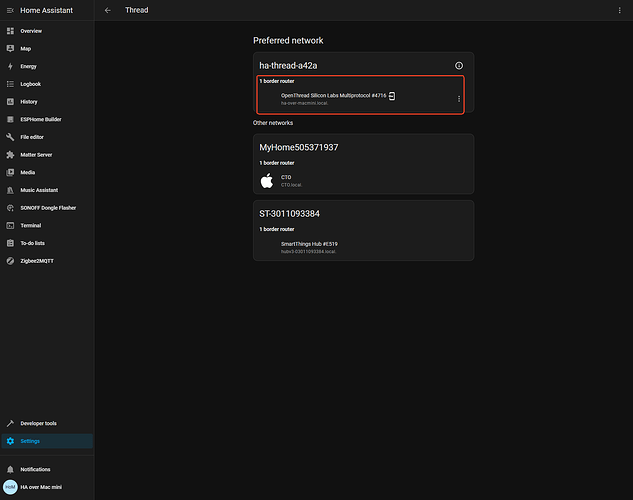Go back with the arrow beside Thread

[107, 10]
